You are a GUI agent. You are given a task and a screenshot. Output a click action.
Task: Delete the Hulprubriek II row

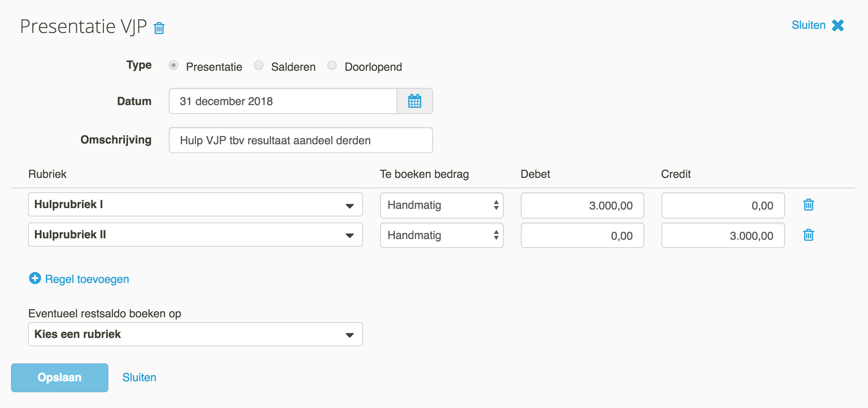[x=808, y=235]
